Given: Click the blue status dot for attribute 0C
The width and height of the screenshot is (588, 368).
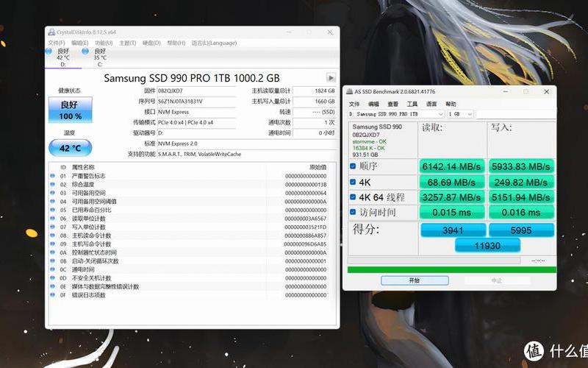Looking at the screenshot, I should [52, 269].
